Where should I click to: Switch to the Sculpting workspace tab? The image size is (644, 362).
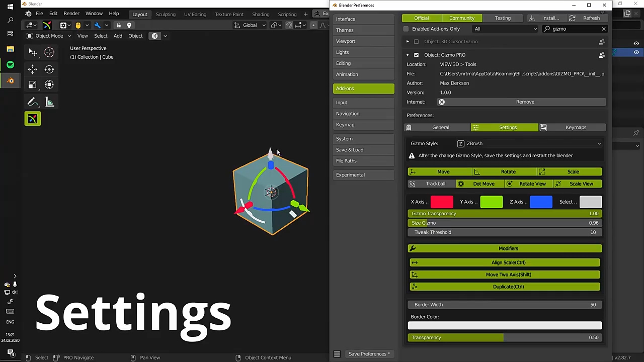click(x=166, y=14)
